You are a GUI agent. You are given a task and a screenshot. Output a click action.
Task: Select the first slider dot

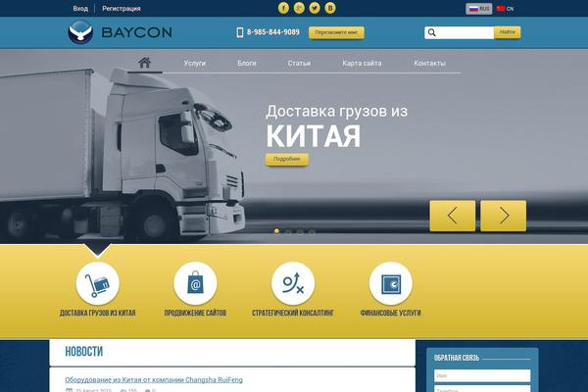[276, 231]
